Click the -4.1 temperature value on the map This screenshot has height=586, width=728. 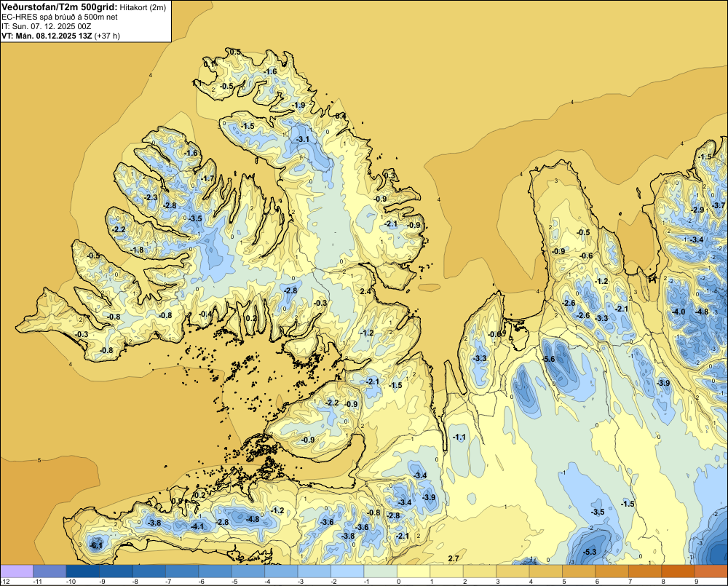tap(197, 526)
